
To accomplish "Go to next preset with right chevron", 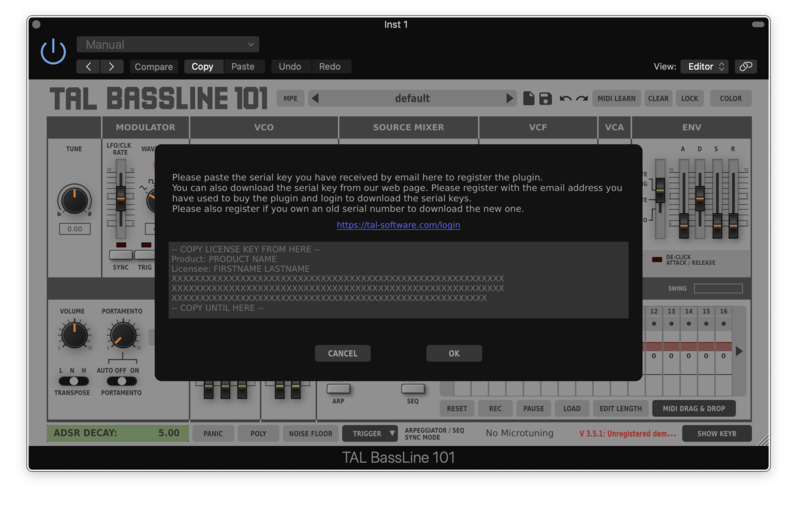I will click(x=111, y=66).
